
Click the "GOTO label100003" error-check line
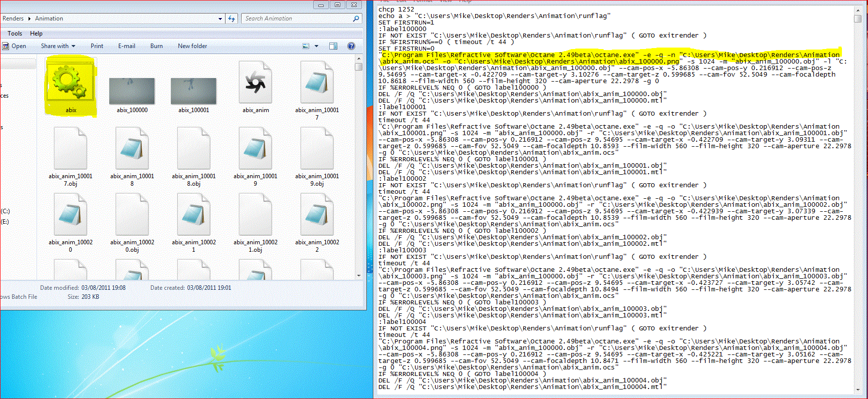pyautogui.click(x=462, y=302)
